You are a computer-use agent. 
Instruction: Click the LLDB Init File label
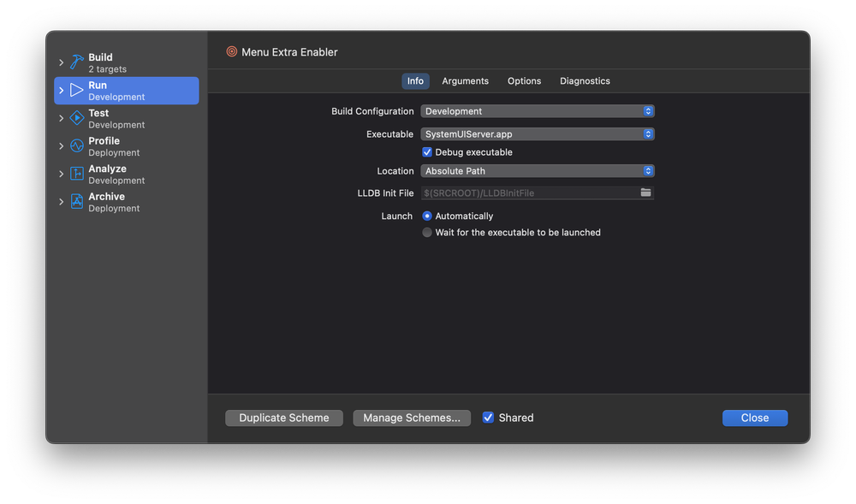coord(385,193)
